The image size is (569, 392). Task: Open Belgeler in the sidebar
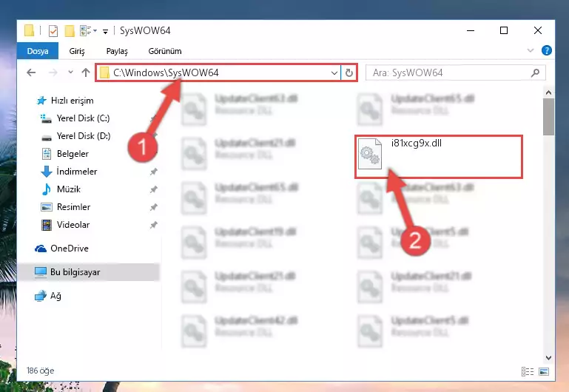[x=73, y=154]
